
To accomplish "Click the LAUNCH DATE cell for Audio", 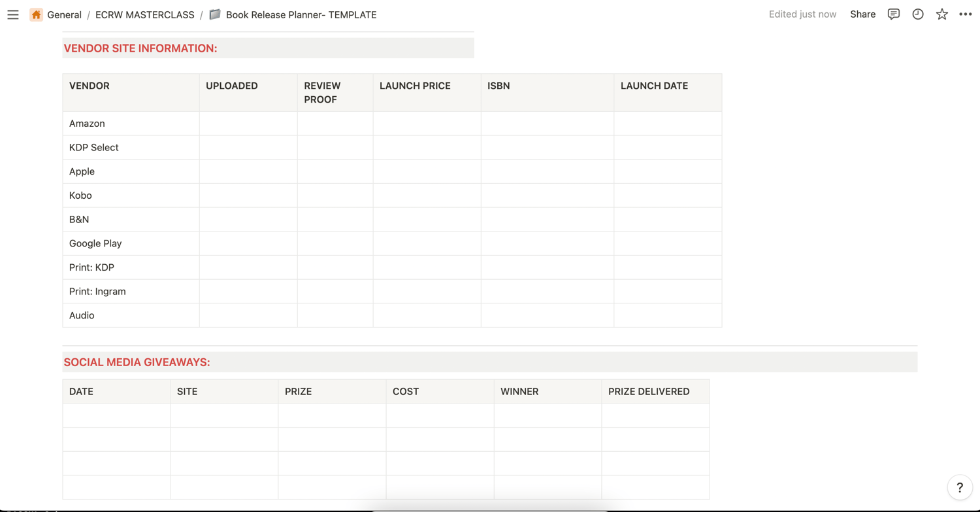I will click(x=668, y=315).
